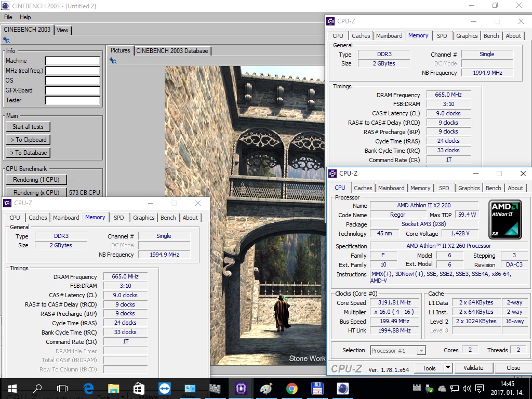Open the Windows Start menu
Viewport: 532px width, 399px height.
(x=12, y=389)
